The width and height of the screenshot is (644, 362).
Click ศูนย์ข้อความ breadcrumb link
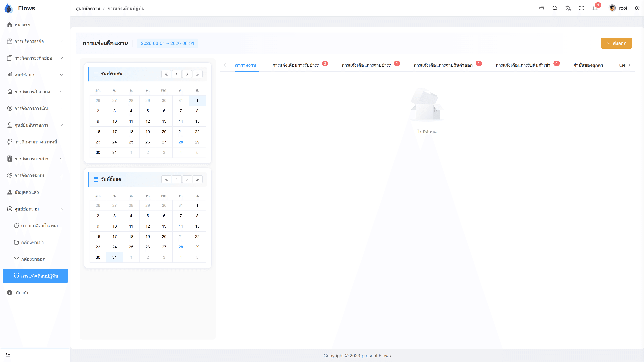pyautogui.click(x=88, y=9)
